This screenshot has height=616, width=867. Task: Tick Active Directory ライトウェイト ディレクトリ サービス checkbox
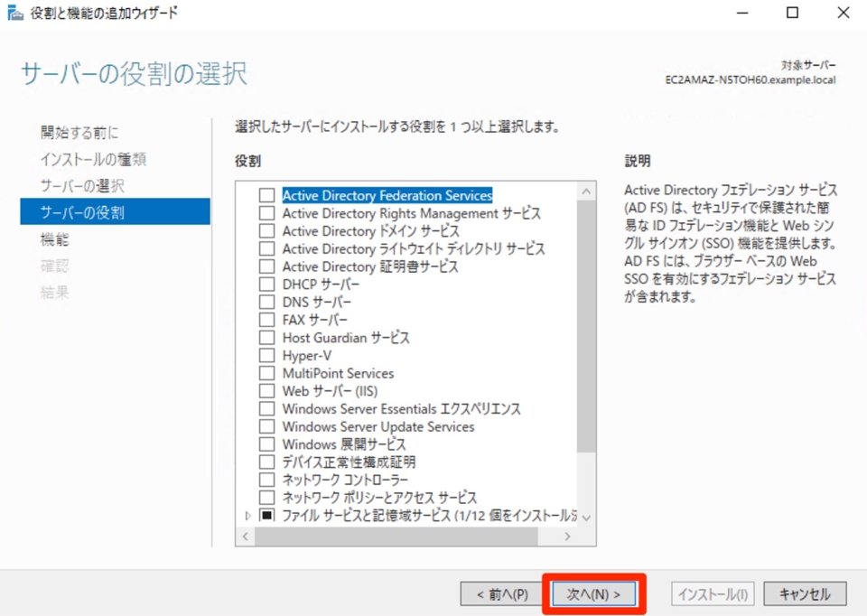click(x=267, y=248)
